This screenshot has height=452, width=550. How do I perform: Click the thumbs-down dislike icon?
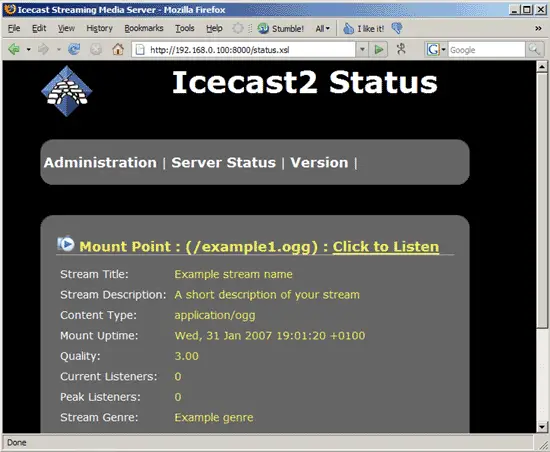[x=397, y=28]
